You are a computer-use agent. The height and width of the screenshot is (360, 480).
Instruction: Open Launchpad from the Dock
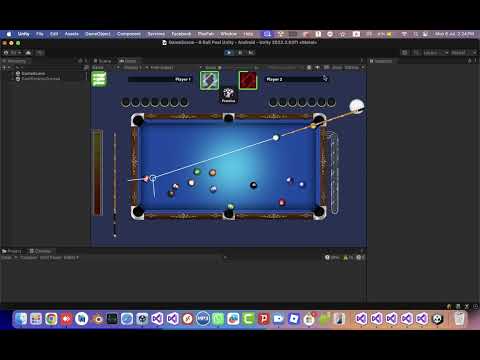(36, 319)
